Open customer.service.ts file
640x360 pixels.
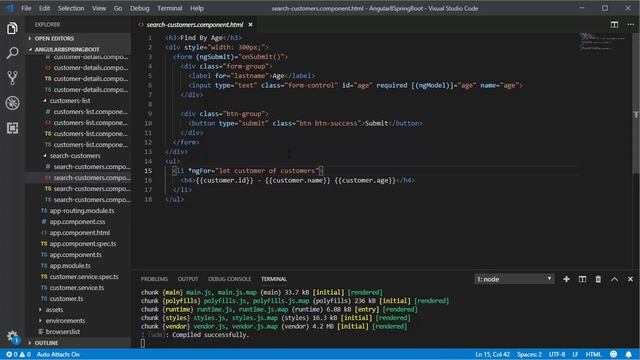(77, 288)
